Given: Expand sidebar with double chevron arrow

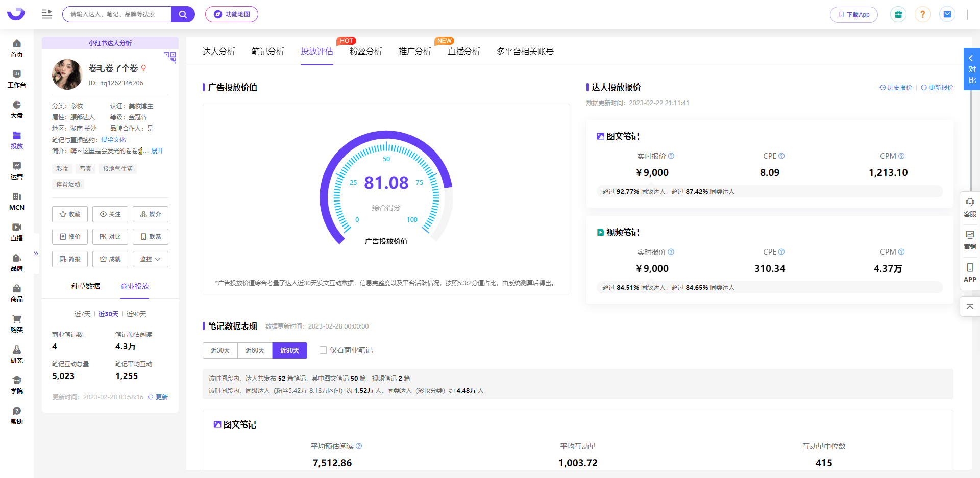Looking at the screenshot, I should (x=36, y=254).
